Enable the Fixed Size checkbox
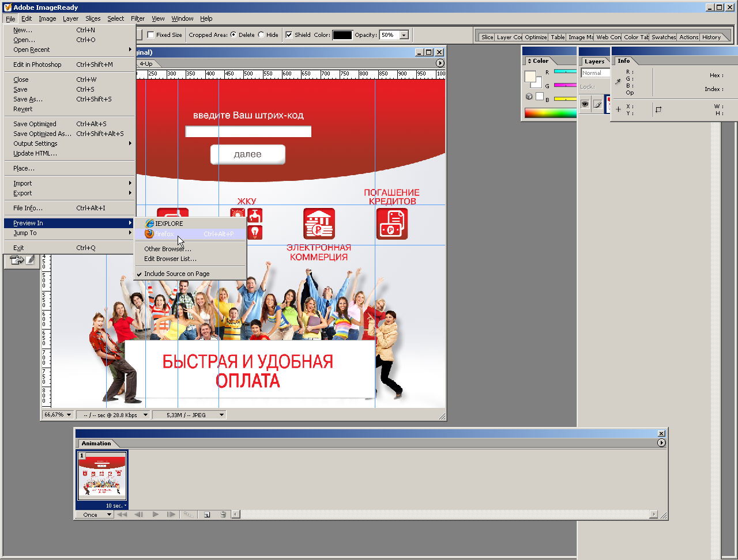This screenshot has width=738, height=560. click(151, 35)
